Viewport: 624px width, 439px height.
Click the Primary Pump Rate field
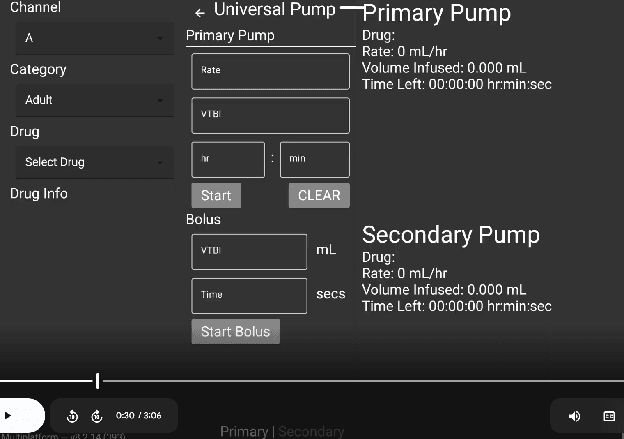point(271,71)
